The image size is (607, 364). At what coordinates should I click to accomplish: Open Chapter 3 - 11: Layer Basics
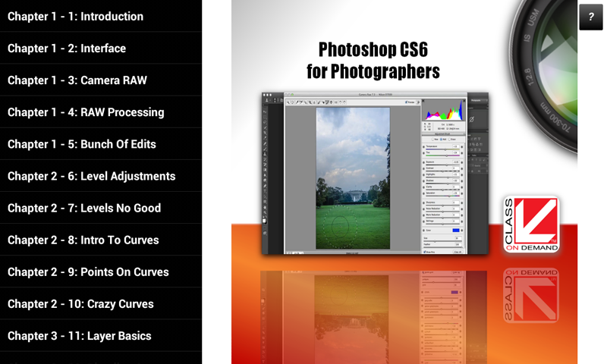tap(101, 336)
